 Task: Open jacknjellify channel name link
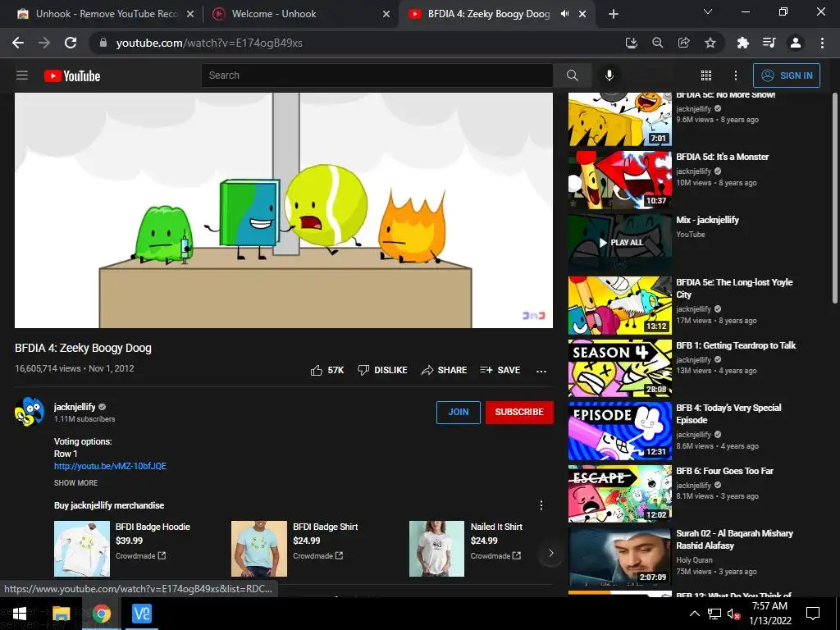click(x=75, y=407)
